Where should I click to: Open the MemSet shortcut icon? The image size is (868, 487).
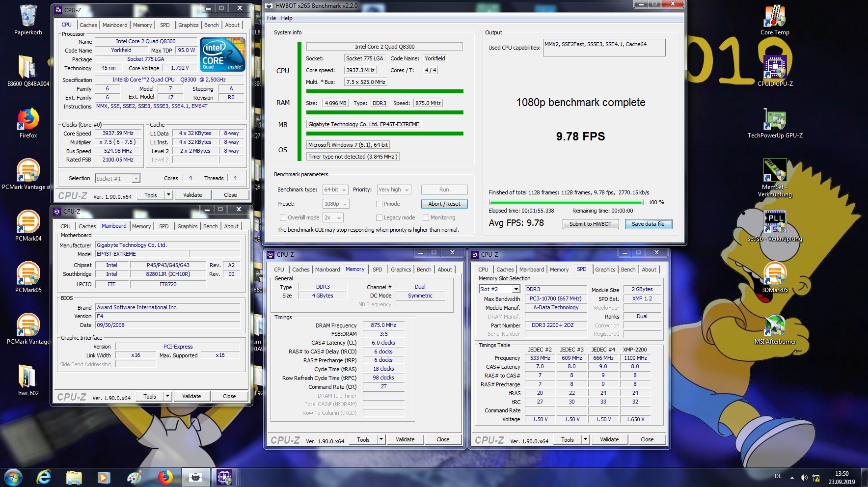click(775, 170)
